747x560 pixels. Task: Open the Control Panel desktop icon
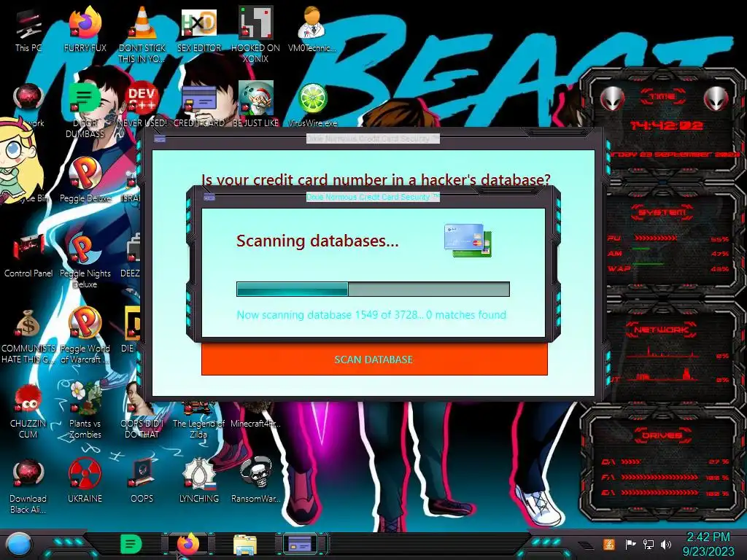tap(28, 255)
